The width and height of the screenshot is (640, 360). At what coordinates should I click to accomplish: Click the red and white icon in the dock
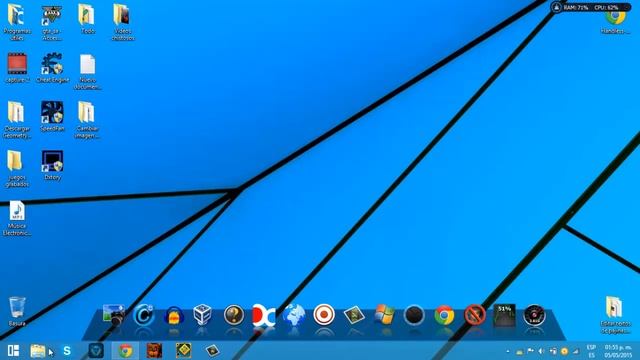[x=264, y=315]
